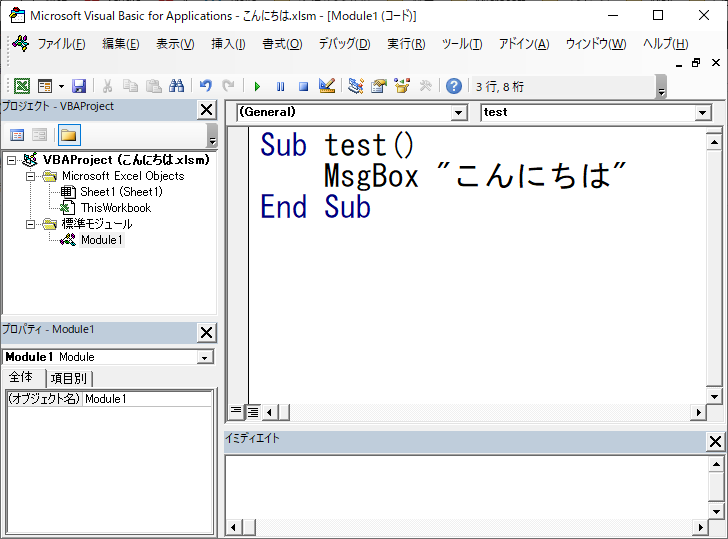728x539 pixels.
Task: Switch to the 項目別 properties tab
Action: [x=69, y=378]
